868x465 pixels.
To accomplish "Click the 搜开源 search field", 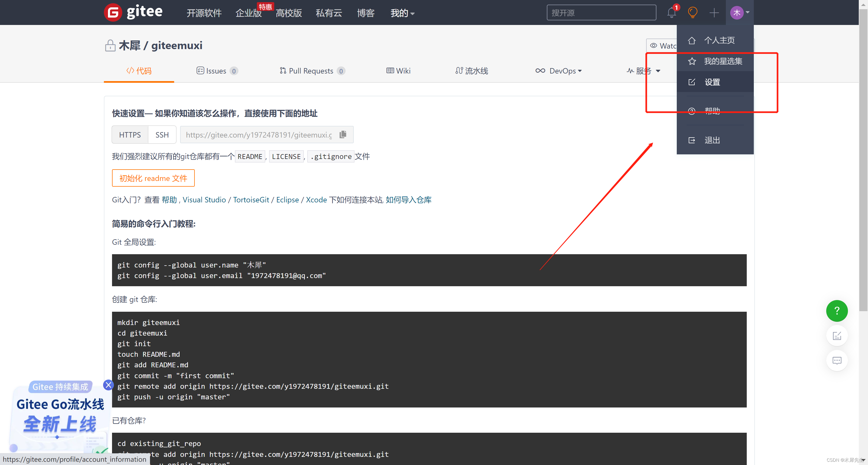I will click(x=601, y=13).
